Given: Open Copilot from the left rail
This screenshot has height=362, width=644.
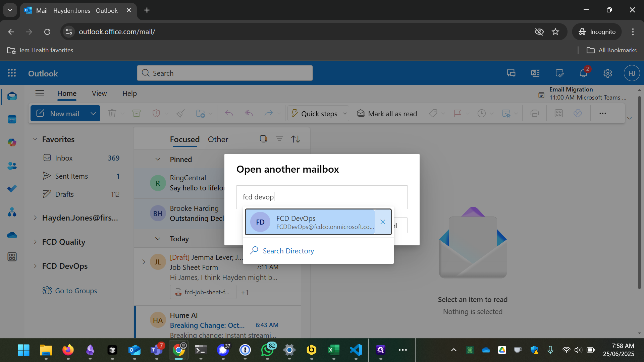Looking at the screenshot, I should click(12, 142).
